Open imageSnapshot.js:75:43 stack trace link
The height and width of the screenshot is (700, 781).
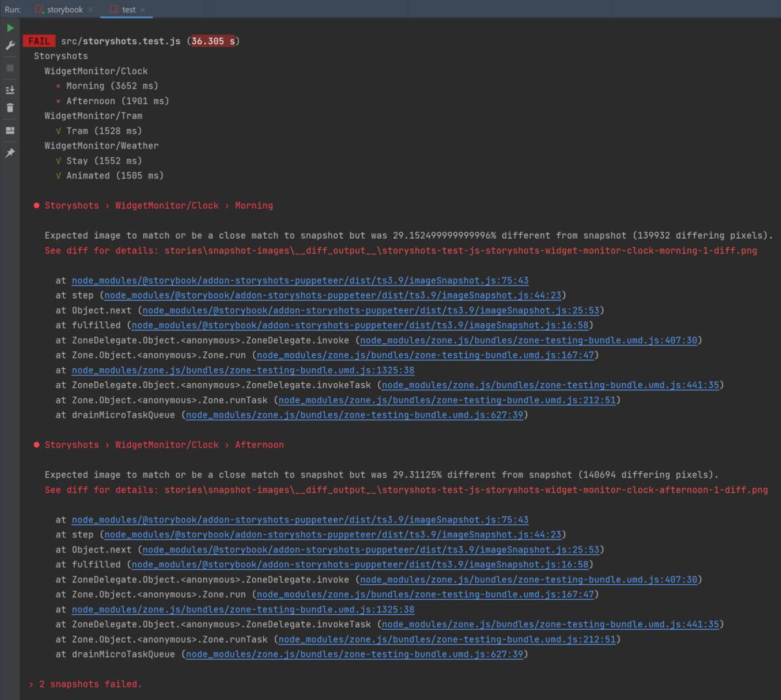[299, 280]
